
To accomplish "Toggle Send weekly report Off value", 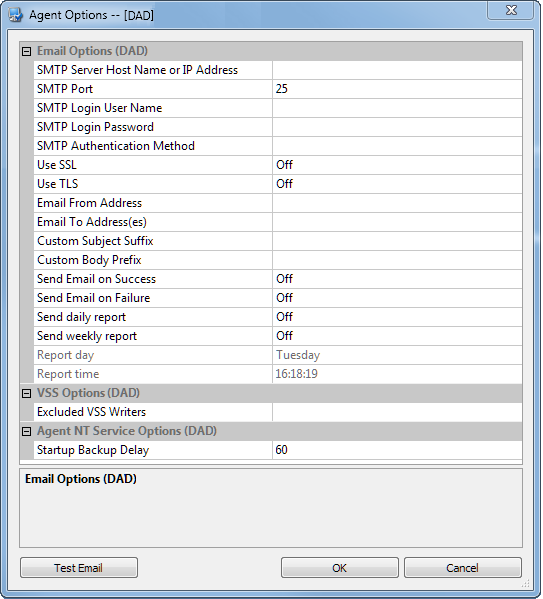I will 397,336.
